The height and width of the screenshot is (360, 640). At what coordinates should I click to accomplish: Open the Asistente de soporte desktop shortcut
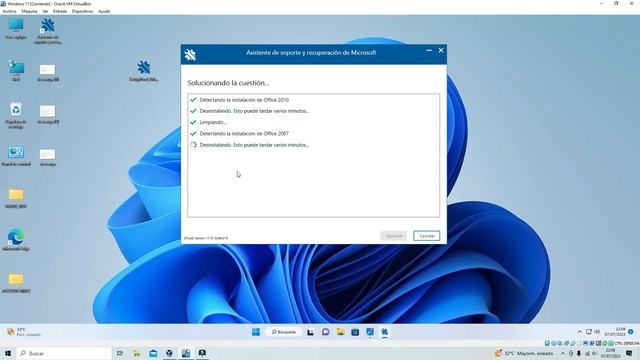tap(48, 31)
